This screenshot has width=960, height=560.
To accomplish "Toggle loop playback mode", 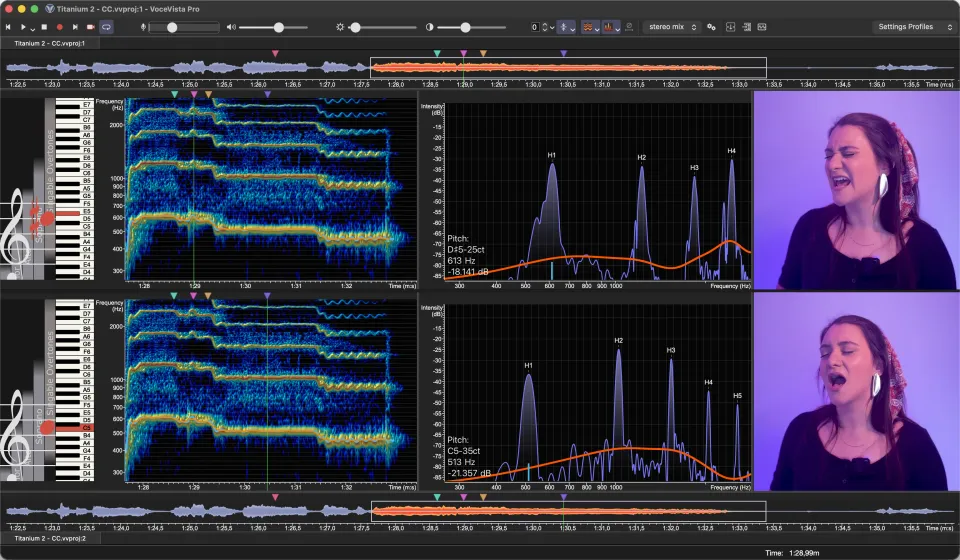I will tap(107, 27).
